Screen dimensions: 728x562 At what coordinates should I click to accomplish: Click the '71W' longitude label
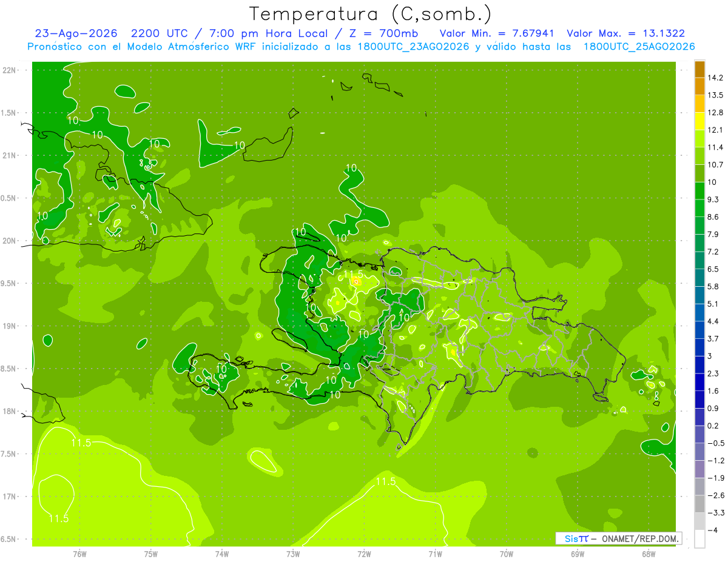tap(435, 554)
